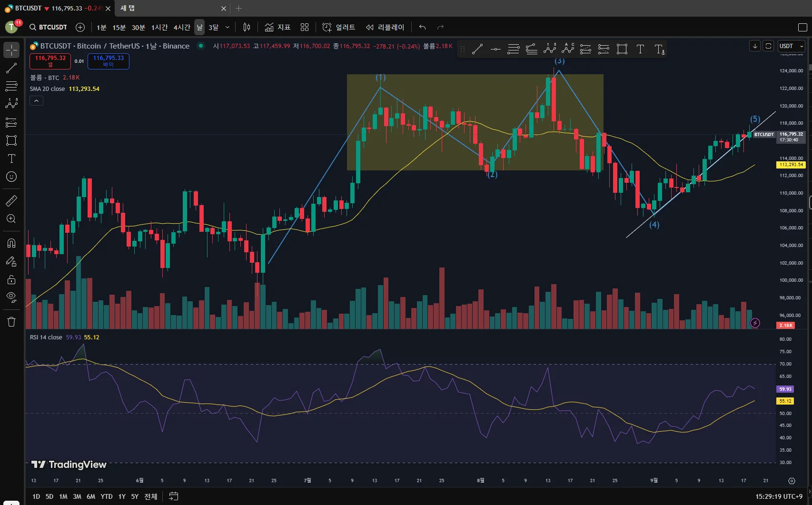Open the emoji icons tool
The width and height of the screenshot is (812, 505).
coord(11,177)
